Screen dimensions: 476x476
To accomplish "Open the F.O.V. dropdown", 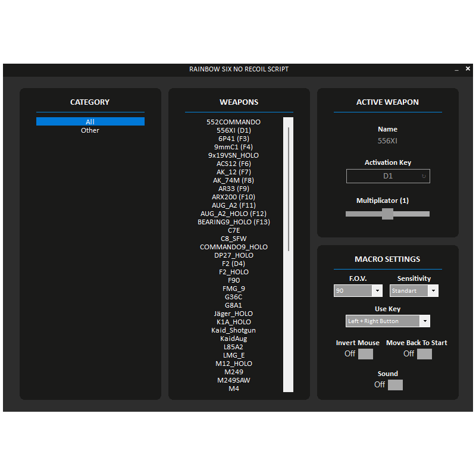I will 358,291.
